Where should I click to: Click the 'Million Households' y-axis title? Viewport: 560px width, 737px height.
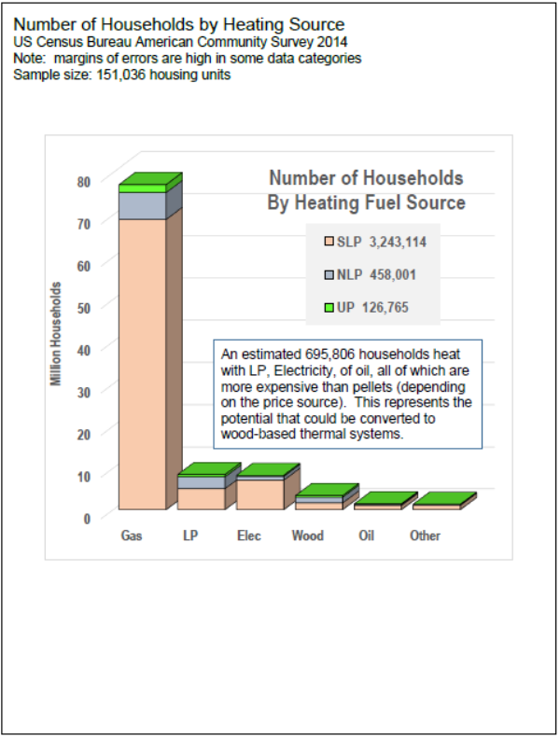click(57, 334)
